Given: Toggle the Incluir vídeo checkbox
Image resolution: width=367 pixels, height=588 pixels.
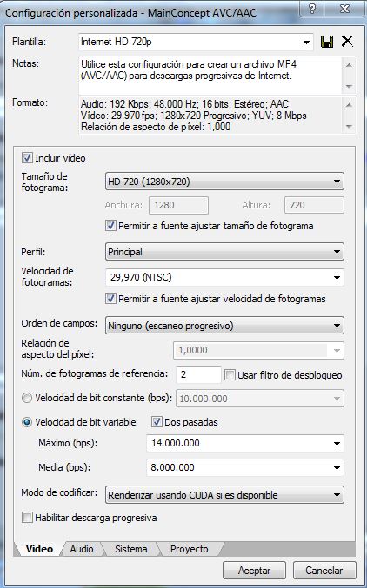Looking at the screenshot, I should (x=27, y=158).
